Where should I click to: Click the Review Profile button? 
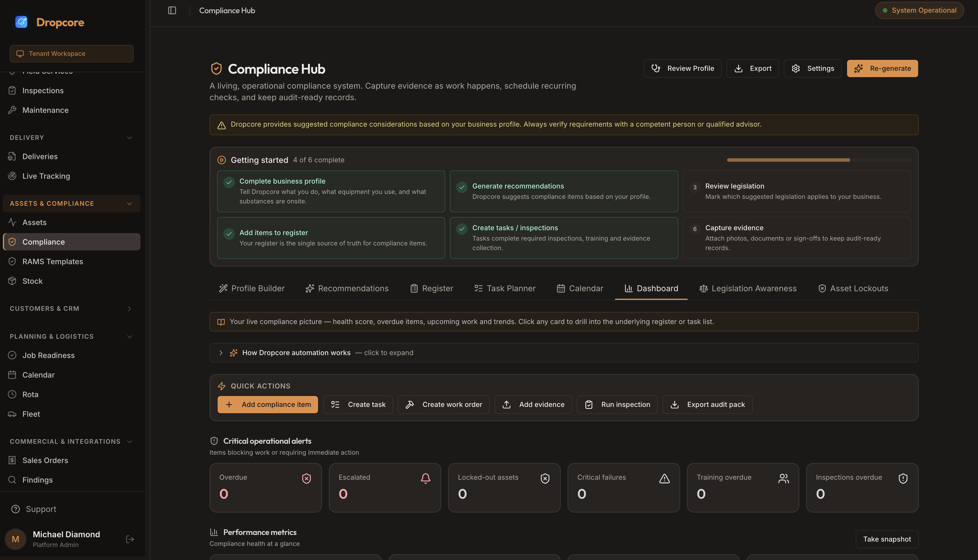pyautogui.click(x=683, y=68)
